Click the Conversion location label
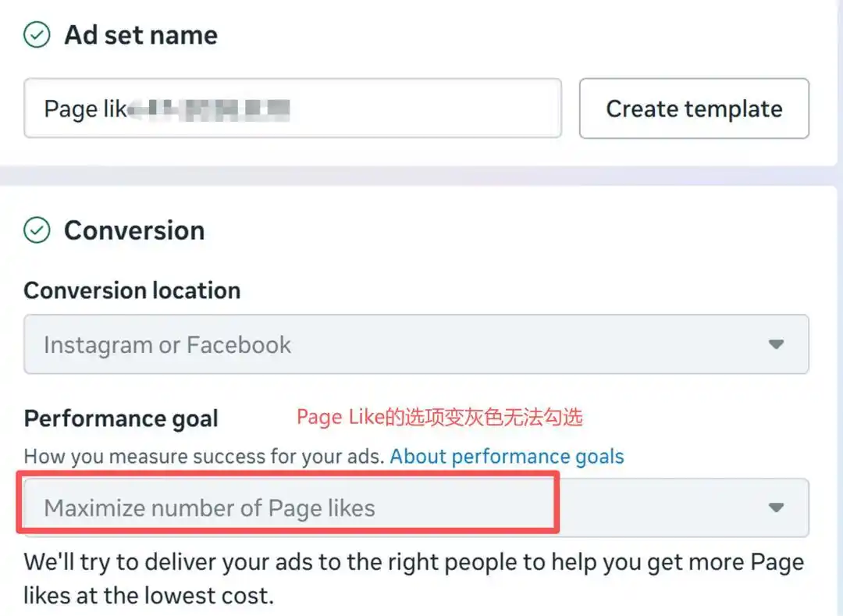The image size is (843, 616). click(x=132, y=290)
